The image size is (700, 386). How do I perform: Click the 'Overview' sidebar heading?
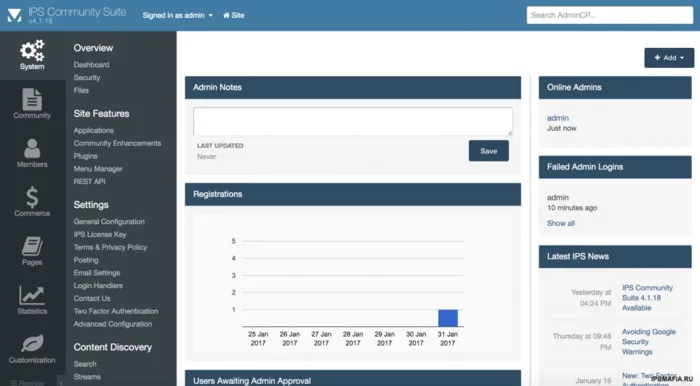93,48
